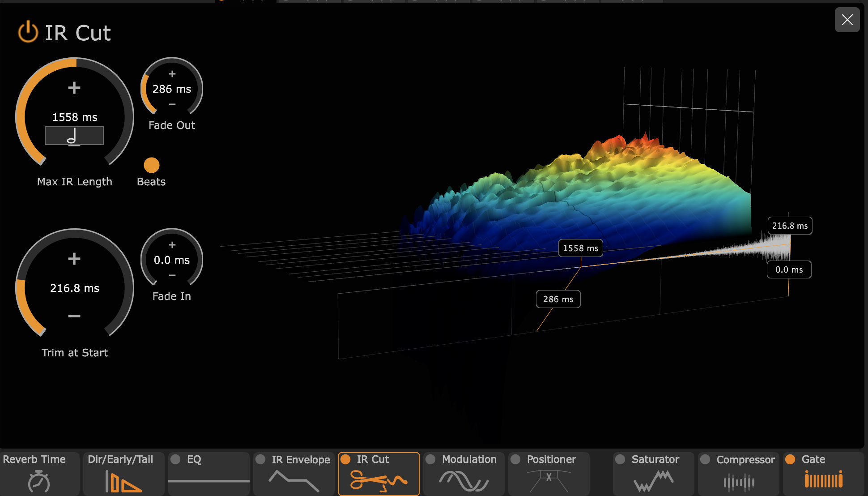Click the Compressor waveform icon
The image size is (868, 496).
click(739, 482)
